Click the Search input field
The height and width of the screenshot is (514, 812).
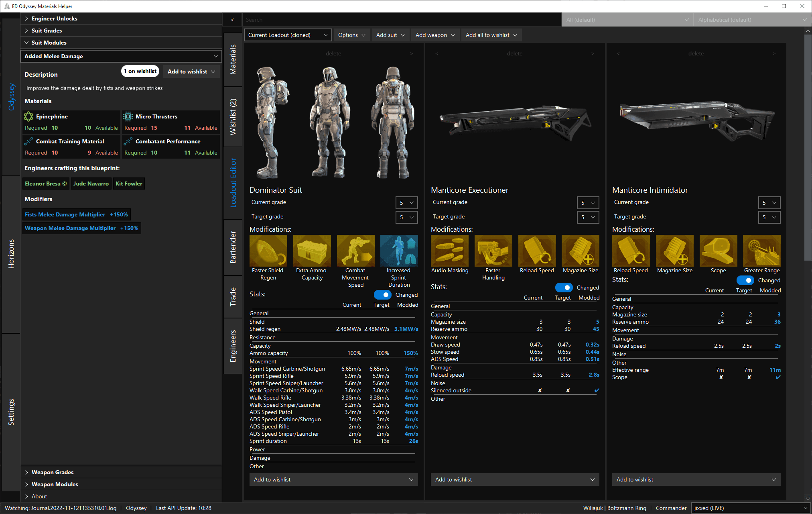401,20
